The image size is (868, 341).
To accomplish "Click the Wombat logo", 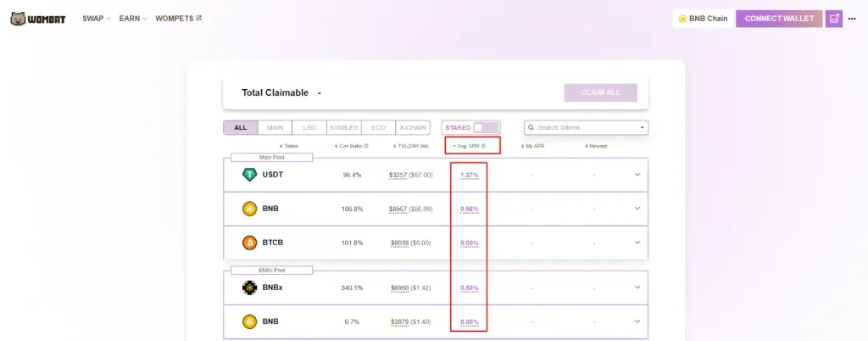I will click(x=37, y=19).
